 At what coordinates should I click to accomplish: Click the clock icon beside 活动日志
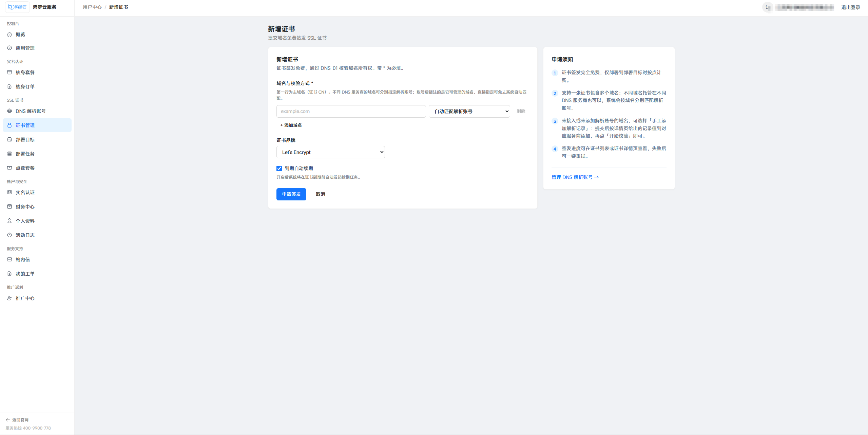(9, 235)
